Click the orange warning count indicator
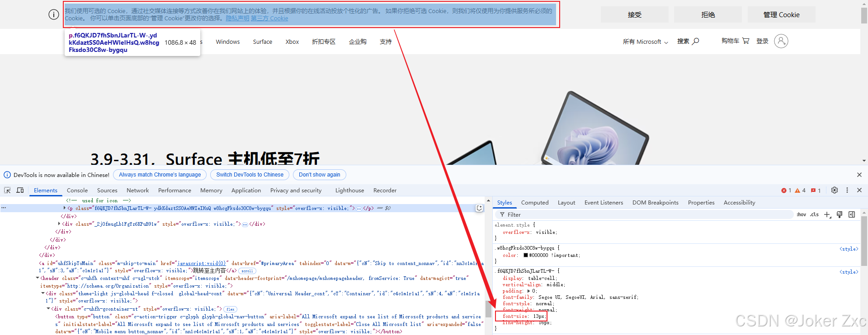Screen dimensions: 868x335 click(x=800, y=191)
